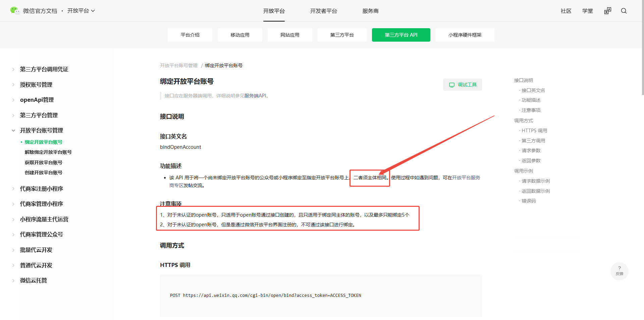The height and width of the screenshot is (320, 644).
Task: Jump to 功能描述 in table of contents
Action: [x=531, y=100]
